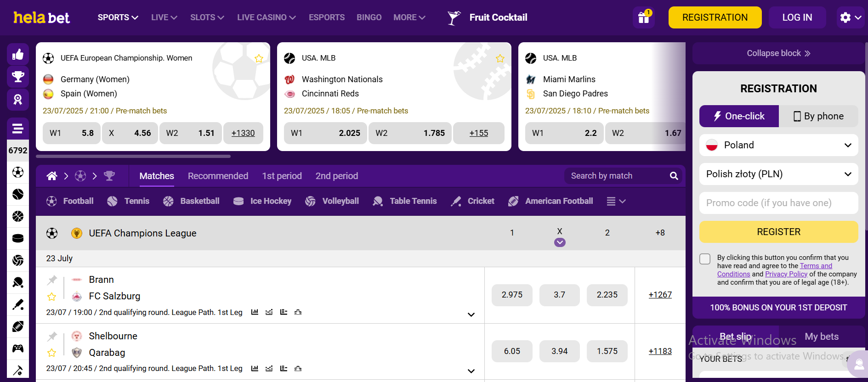Open the SLOTS dropdown menu
Viewport: 868px width, 382px height.
207,17
